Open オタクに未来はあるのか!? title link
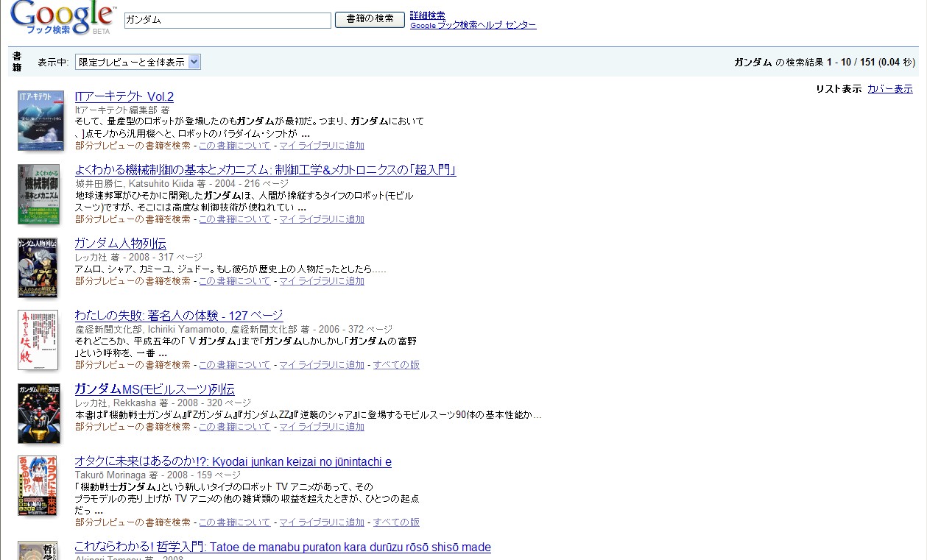This screenshot has width=927, height=560. pyautogui.click(x=233, y=462)
